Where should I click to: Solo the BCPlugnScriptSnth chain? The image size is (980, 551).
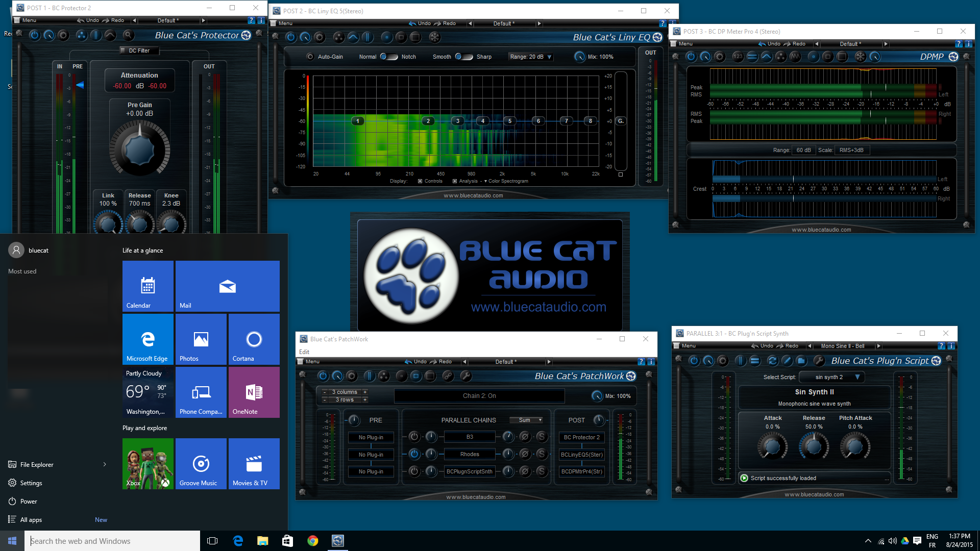[x=542, y=471]
